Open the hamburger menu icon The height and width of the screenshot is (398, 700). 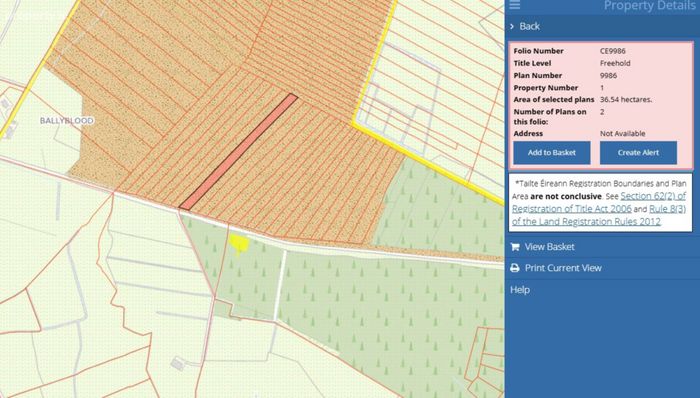tap(515, 5)
